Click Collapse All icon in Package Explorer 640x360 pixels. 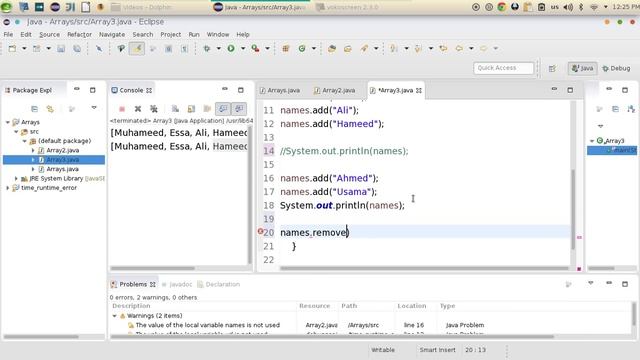tap(34, 109)
